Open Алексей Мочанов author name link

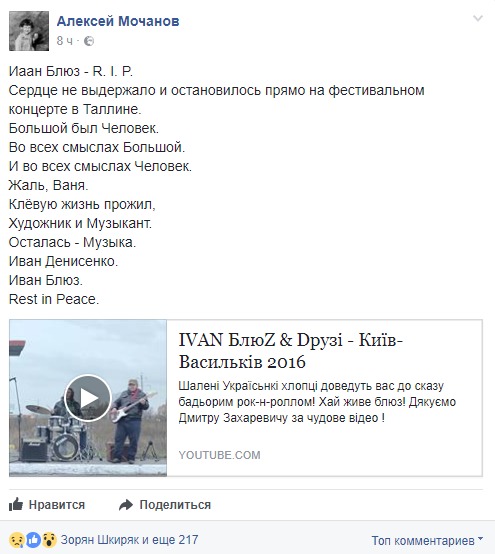118,21
